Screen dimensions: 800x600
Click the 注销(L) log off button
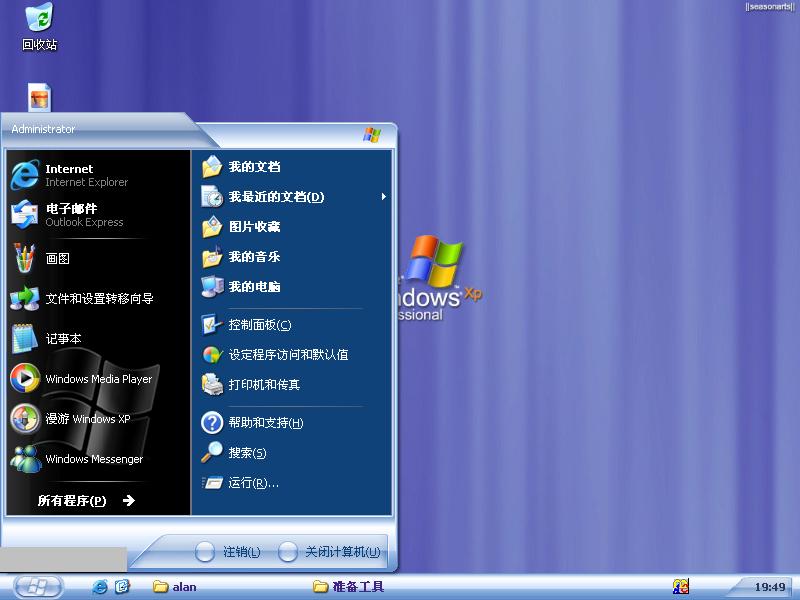click(228, 552)
